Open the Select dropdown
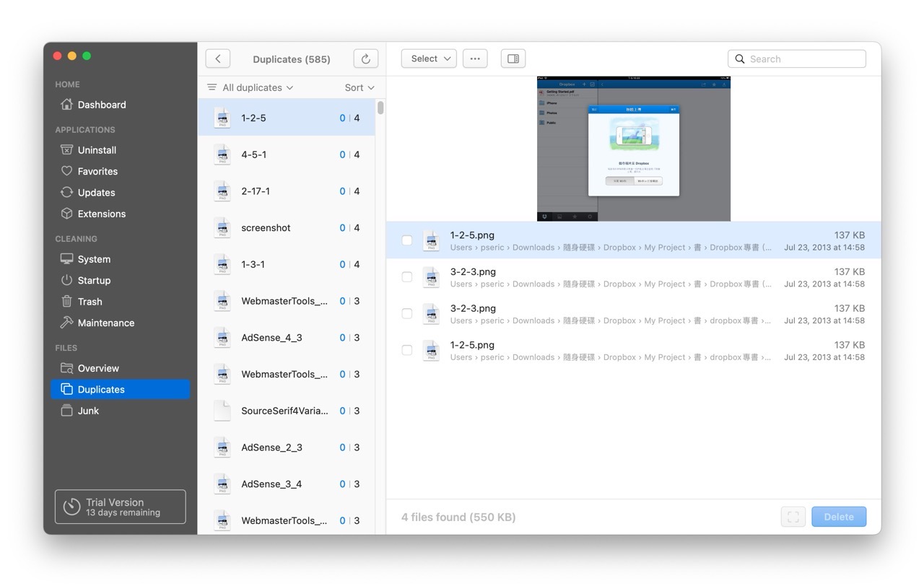This screenshot has width=924, height=586. pos(429,58)
